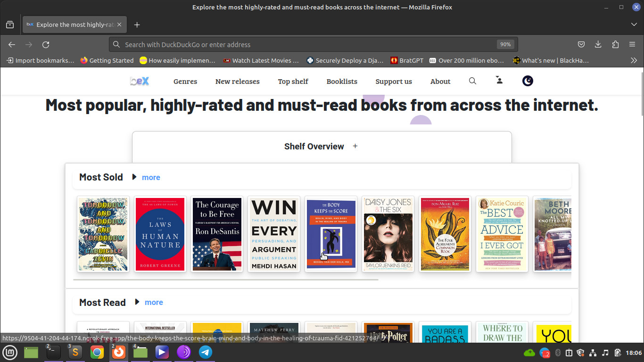Click the site search magnifier icon

[x=472, y=81]
